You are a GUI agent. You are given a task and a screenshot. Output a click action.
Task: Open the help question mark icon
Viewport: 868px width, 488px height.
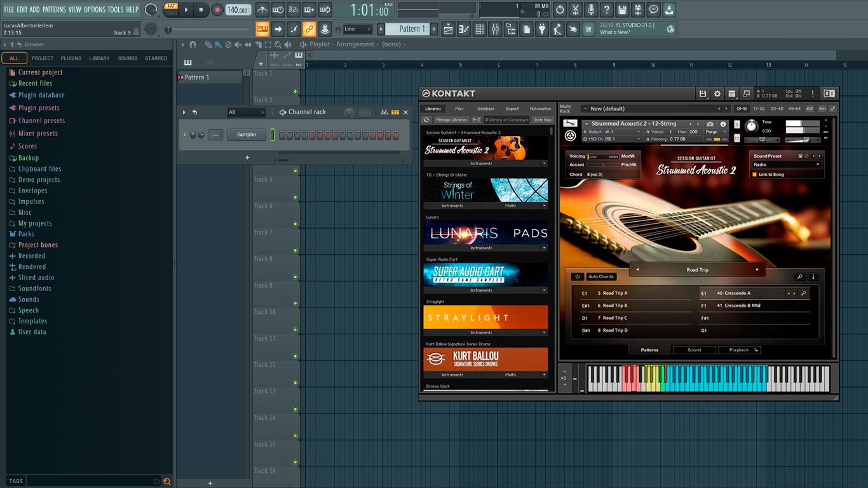pyautogui.click(x=607, y=10)
